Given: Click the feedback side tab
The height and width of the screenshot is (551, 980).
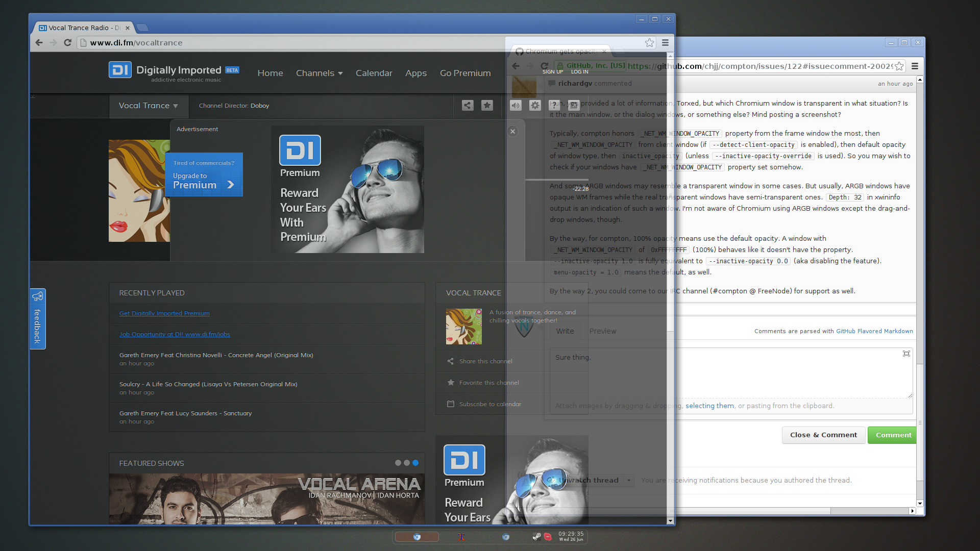Looking at the screenshot, I should pyautogui.click(x=37, y=319).
